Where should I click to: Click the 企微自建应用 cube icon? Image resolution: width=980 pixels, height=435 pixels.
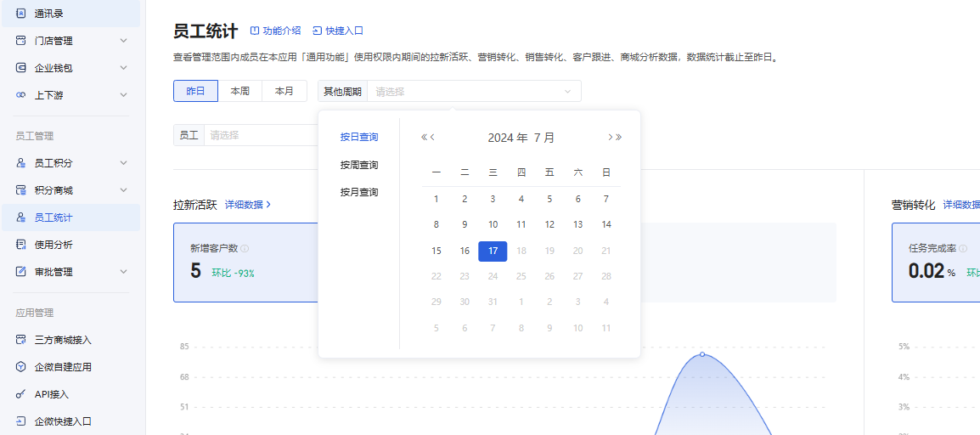click(x=21, y=367)
